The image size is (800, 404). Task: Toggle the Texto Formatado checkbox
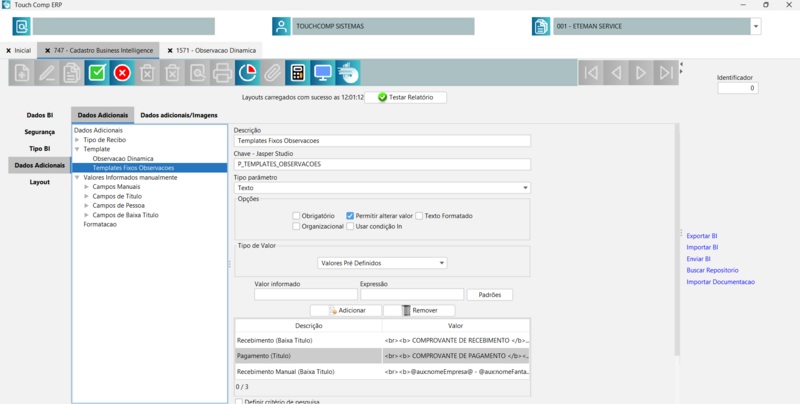click(x=420, y=216)
